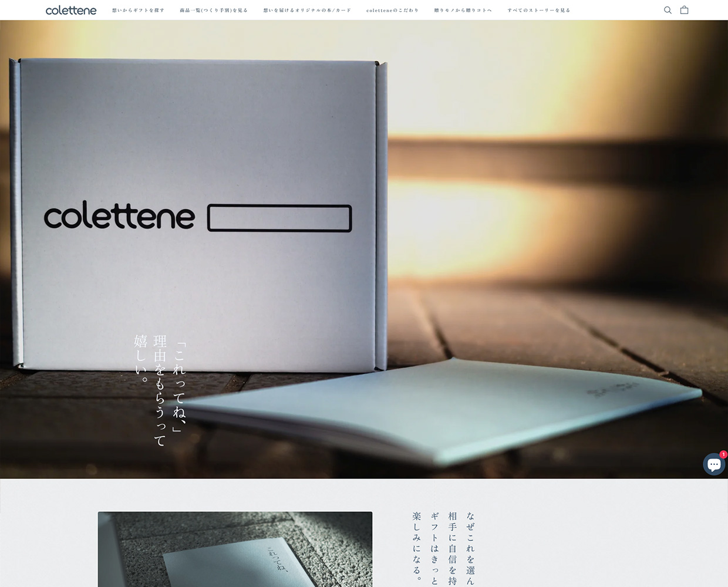Viewport: 728px width, 587px height.
Task: Open the search icon in header
Action: (668, 10)
